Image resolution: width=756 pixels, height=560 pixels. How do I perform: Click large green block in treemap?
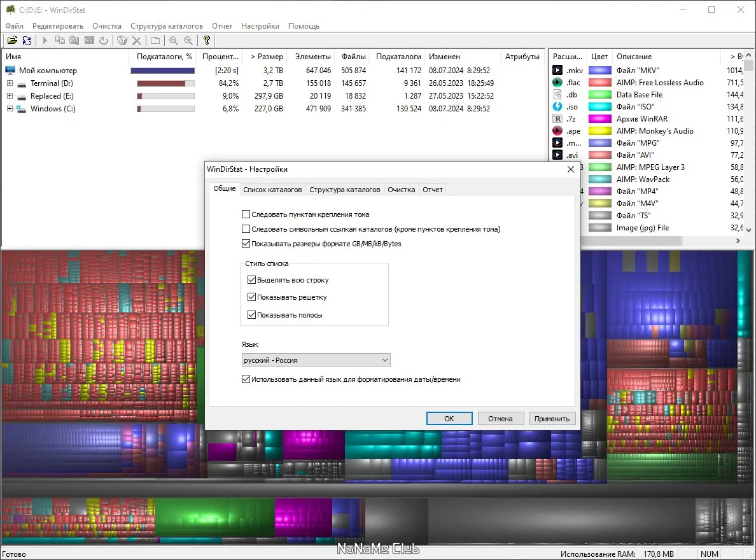tap(214, 518)
